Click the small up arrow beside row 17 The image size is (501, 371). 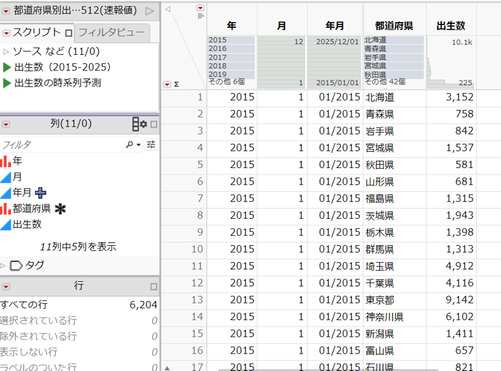pos(167,368)
